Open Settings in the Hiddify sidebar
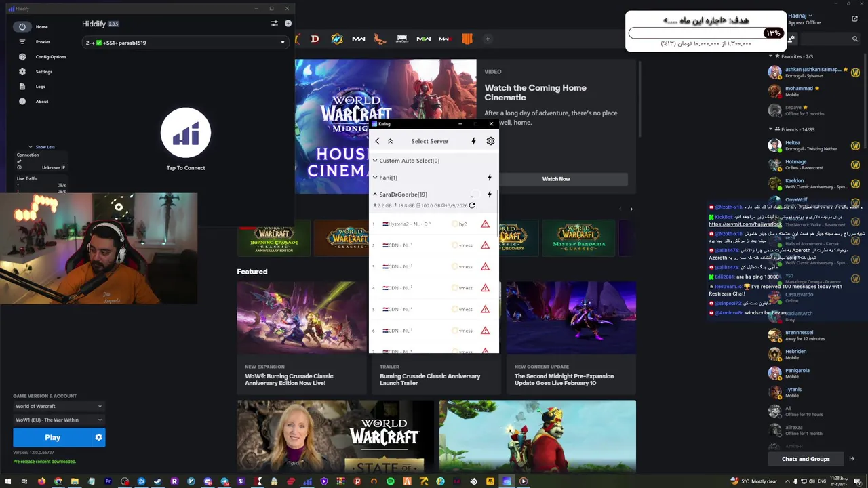Screen dimensions: 868x488 pos(35,72)
